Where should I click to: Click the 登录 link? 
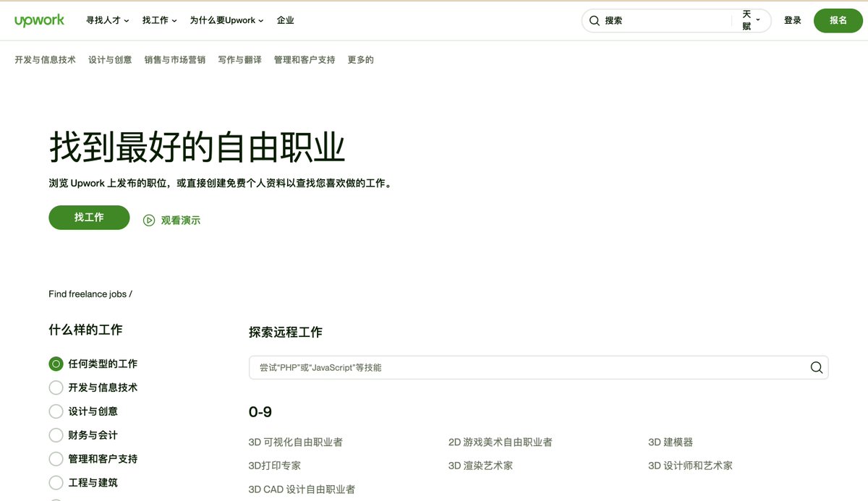click(793, 21)
